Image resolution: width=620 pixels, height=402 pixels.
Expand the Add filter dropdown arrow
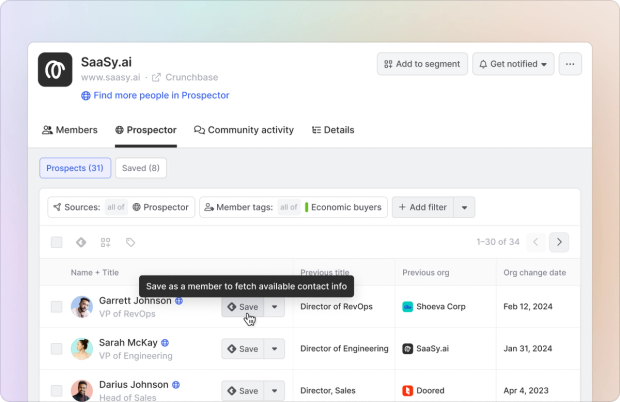pyautogui.click(x=464, y=207)
